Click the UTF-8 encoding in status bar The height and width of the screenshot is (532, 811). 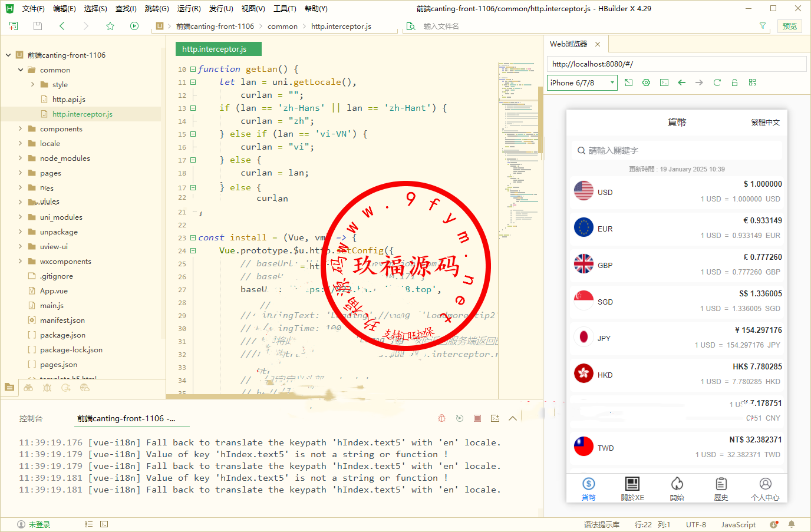click(696, 524)
